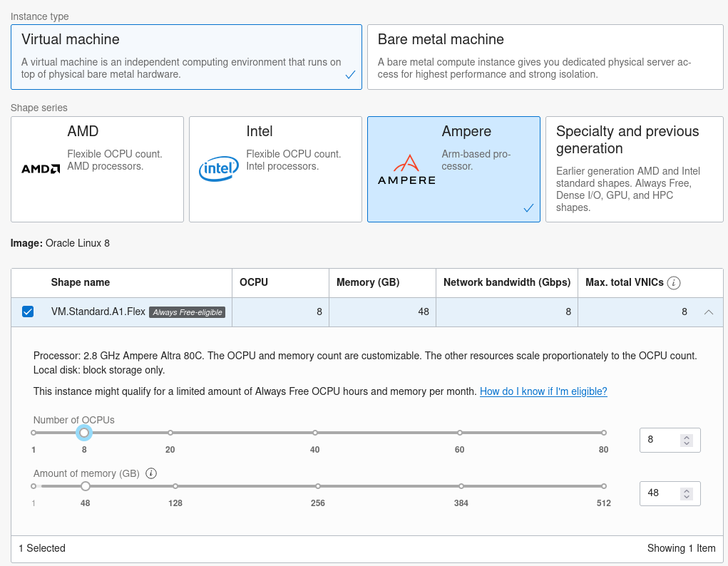Collapse the VM.Standard.A1.Flex shape details
728x566 pixels.
point(709,312)
